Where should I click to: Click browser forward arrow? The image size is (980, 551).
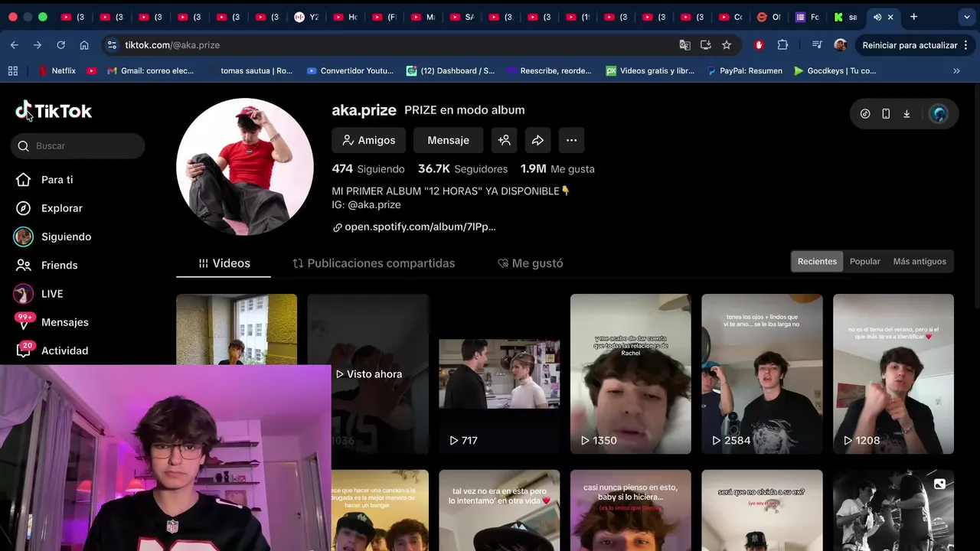coord(38,45)
